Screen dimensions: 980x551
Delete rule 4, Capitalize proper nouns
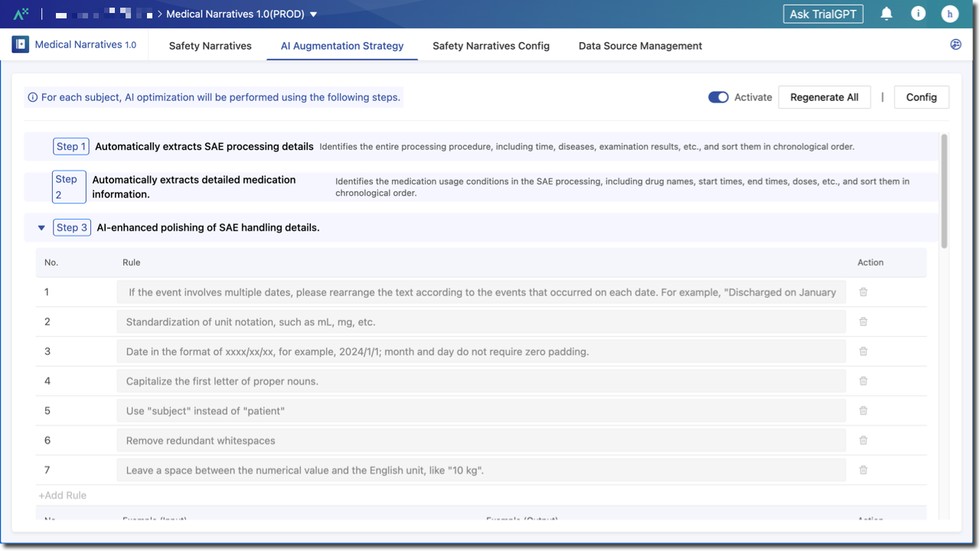coord(864,381)
